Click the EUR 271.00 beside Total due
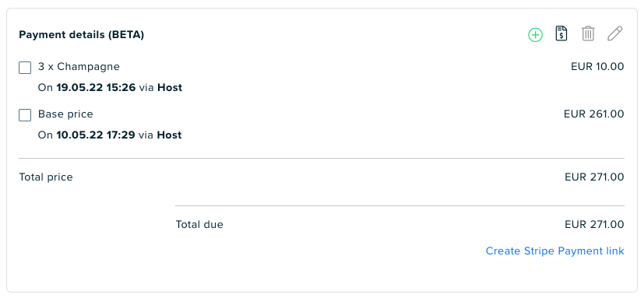Screen dimensions: 644x298 pos(594,225)
